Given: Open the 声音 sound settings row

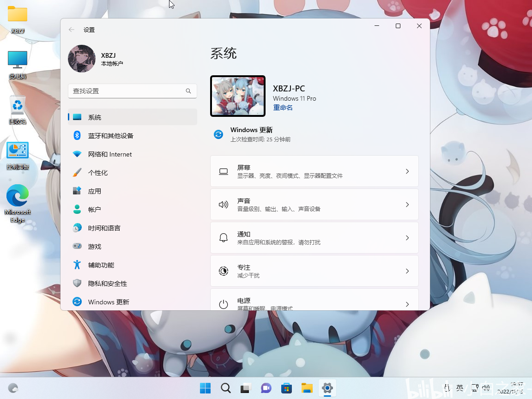Looking at the screenshot, I should 314,205.
